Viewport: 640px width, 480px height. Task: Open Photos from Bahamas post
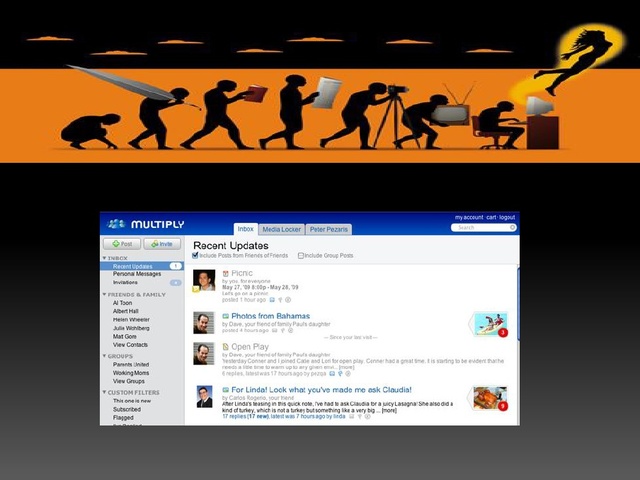[x=271, y=316]
